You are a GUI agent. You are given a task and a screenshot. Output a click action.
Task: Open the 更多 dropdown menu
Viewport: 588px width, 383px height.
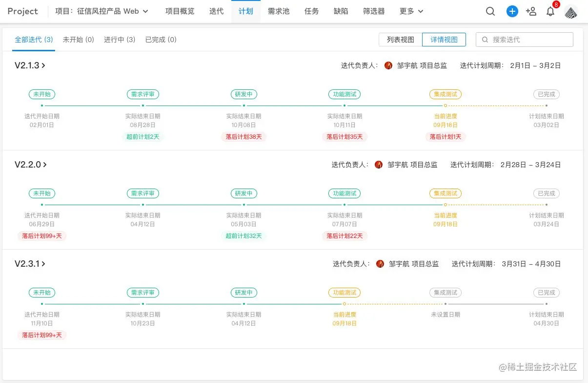(411, 11)
